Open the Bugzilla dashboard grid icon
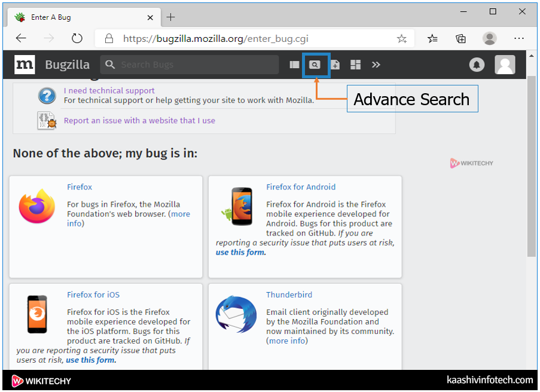Image resolution: width=540 pixels, height=392 pixels. click(x=356, y=65)
